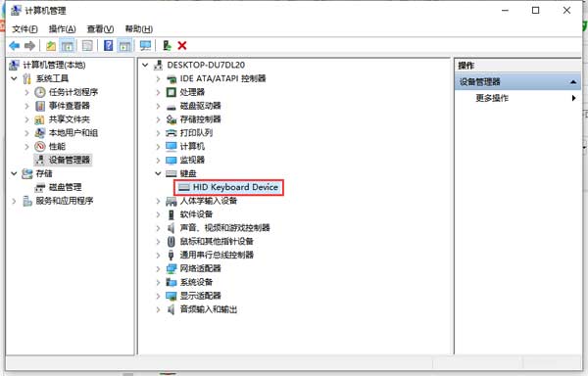
Task: Expand the 本地用户和组 node
Action: [x=26, y=133]
